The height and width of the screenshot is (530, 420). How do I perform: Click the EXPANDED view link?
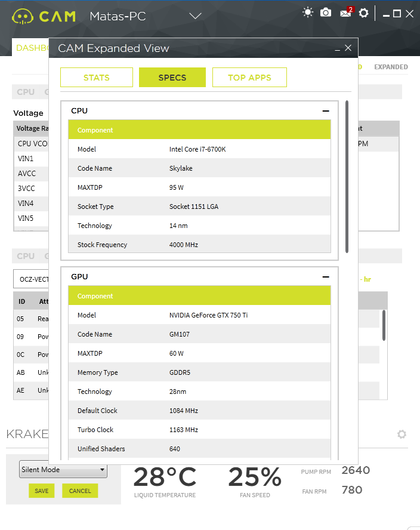pyautogui.click(x=391, y=67)
